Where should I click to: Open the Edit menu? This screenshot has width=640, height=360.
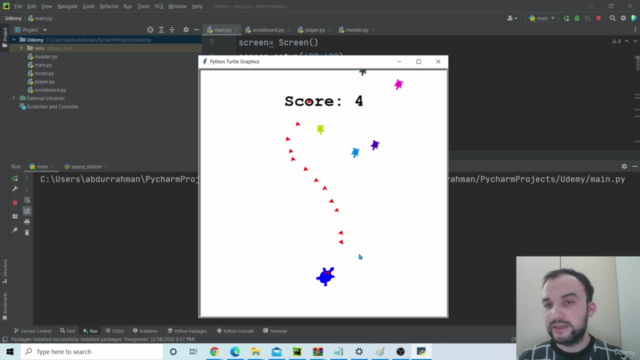[x=32, y=6]
